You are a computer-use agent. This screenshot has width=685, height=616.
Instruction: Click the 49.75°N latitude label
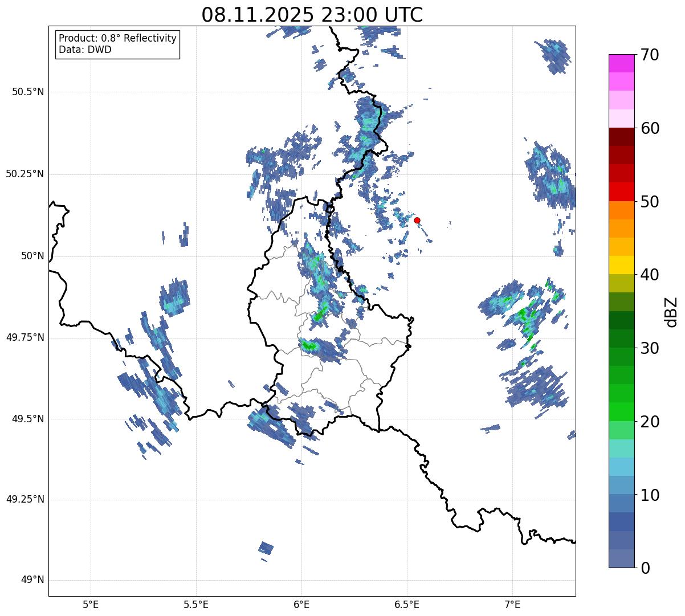[25, 337]
